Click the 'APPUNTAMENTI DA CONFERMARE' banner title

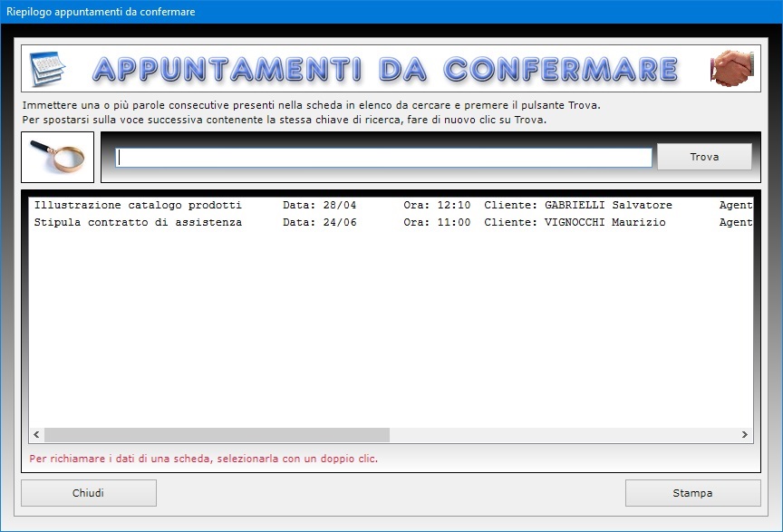coord(385,69)
